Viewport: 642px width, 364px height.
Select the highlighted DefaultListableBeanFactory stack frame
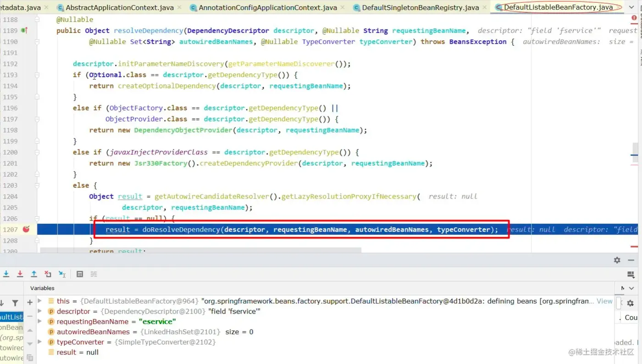11,317
